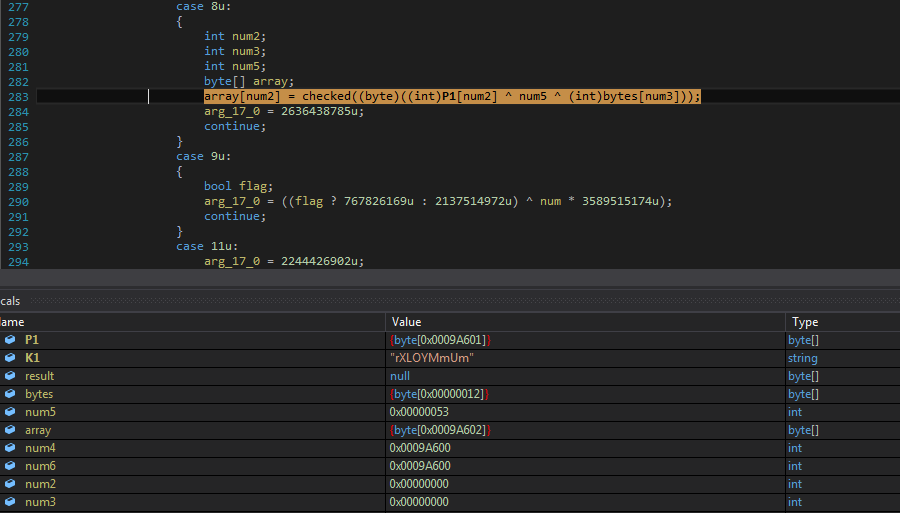The width and height of the screenshot is (900, 513).
Task: Click the num5 variable icon
Action: click(10, 412)
